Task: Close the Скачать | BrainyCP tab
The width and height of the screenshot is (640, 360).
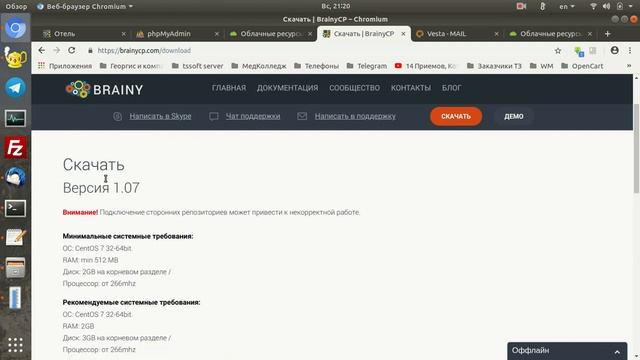Action: click(x=403, y=34)
